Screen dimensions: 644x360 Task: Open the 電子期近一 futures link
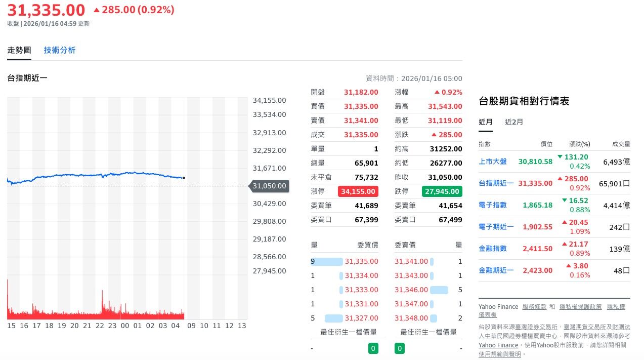pyautogui.click(x=496, y=227)
